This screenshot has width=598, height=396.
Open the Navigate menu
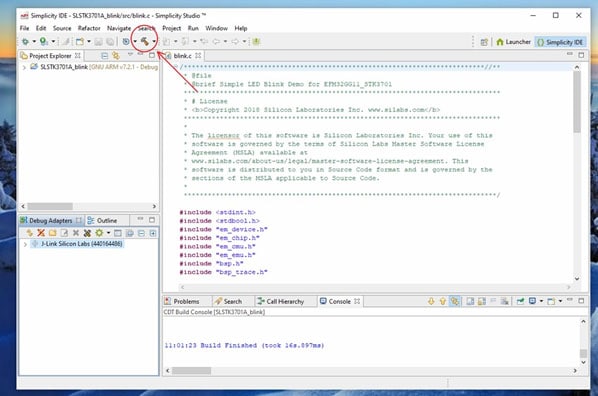tap(119, 28)
